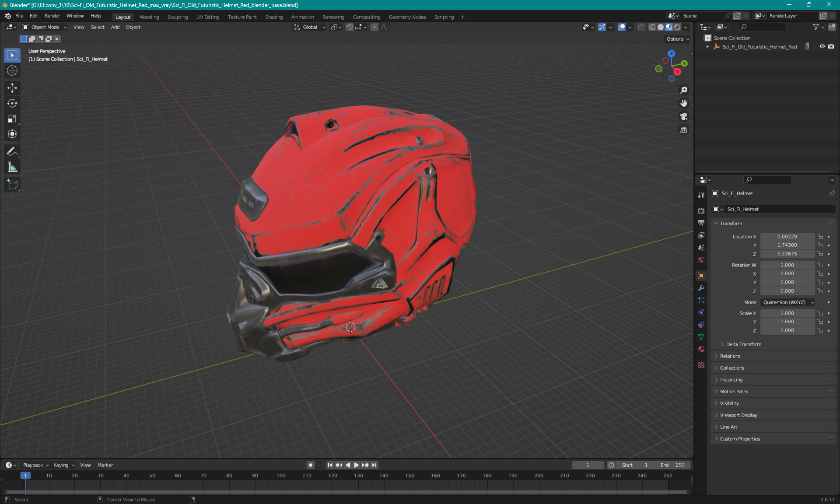This screenshot has height=504, width=840.
Task: Click the Object Properties icon
Action: pyautogui.click(x=701, y=275)
